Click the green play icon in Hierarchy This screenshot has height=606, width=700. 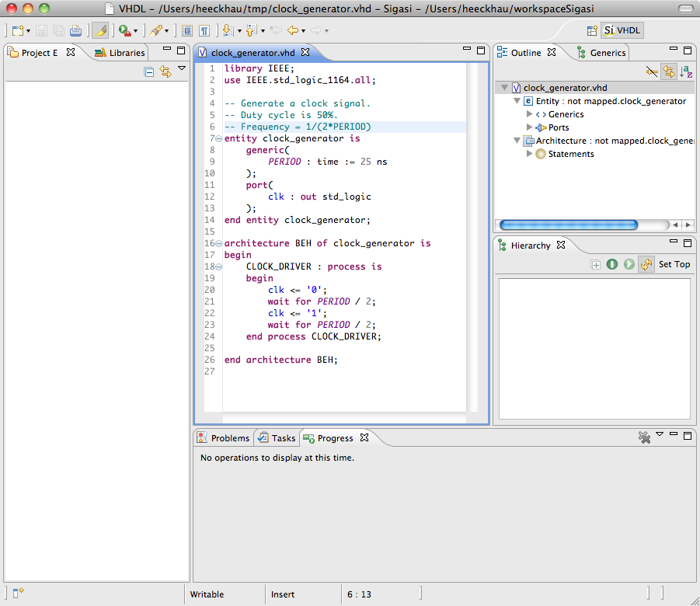629,264
